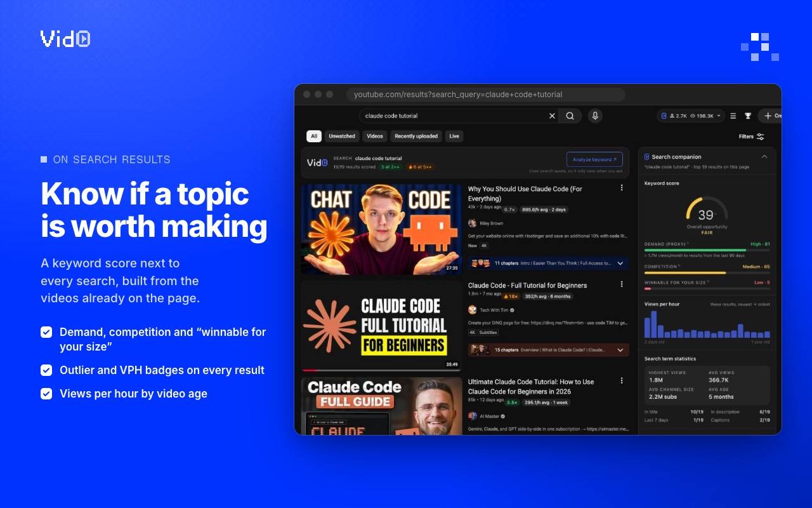Click the Vid logo in the search banner
This screenshot has width=812, height=508.
pyautogui.click(x=317, y=163)
